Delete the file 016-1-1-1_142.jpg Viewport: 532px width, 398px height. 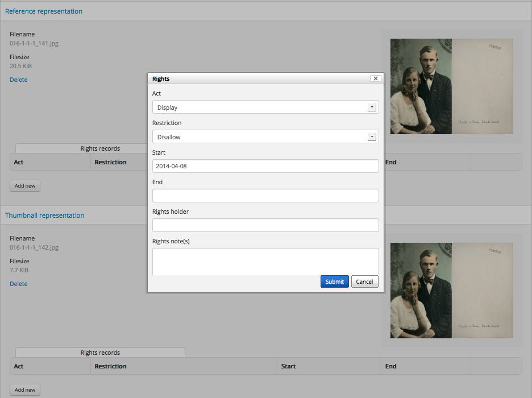(x=19, y=284)
